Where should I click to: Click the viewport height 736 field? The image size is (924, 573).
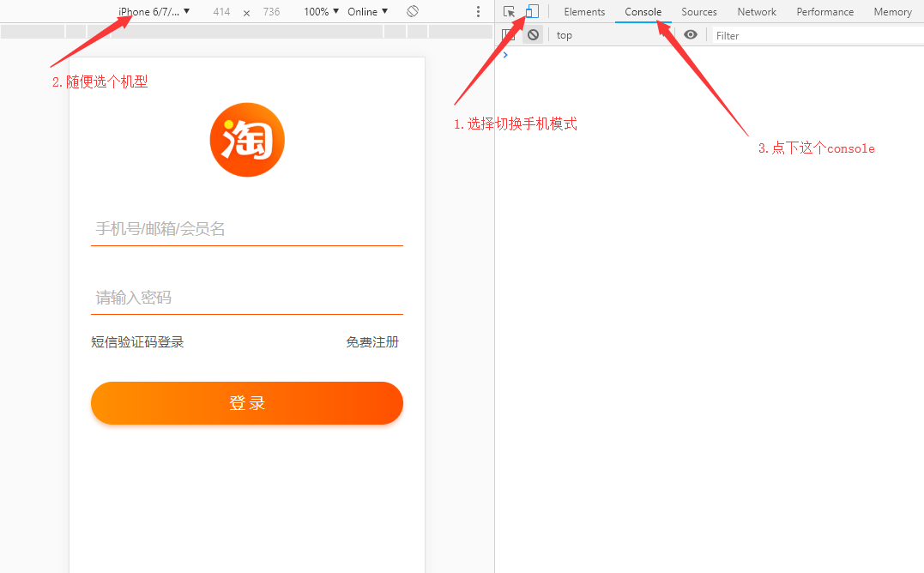click(x=272, y=11)
